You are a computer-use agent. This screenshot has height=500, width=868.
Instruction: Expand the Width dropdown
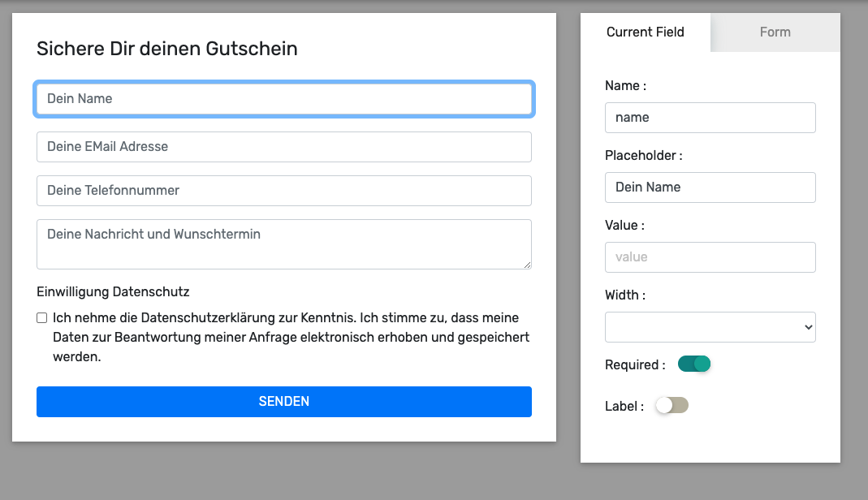(x=710, y=327)
